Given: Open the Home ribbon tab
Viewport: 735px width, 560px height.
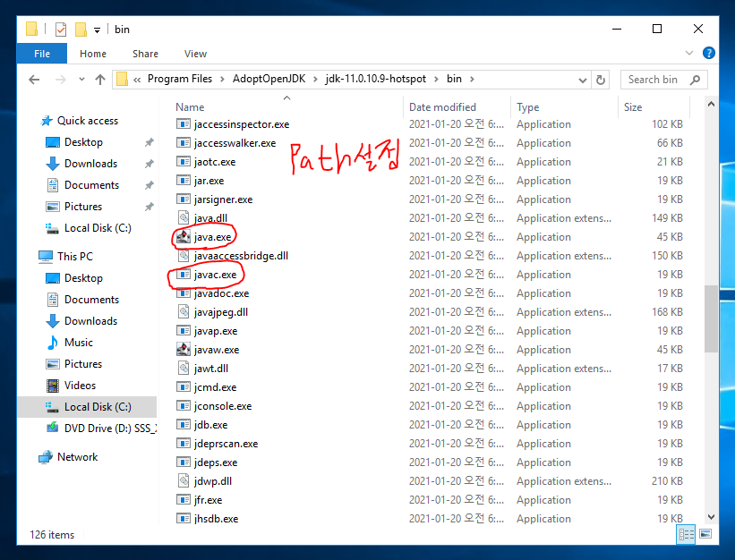Looking at the screenshot, I should point(93,54).
